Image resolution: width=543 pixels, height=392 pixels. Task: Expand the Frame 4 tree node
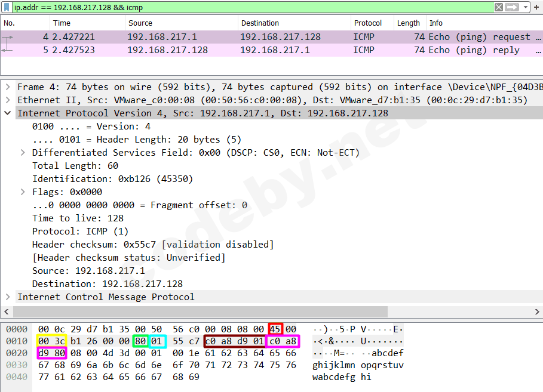(x=8, y=87)
